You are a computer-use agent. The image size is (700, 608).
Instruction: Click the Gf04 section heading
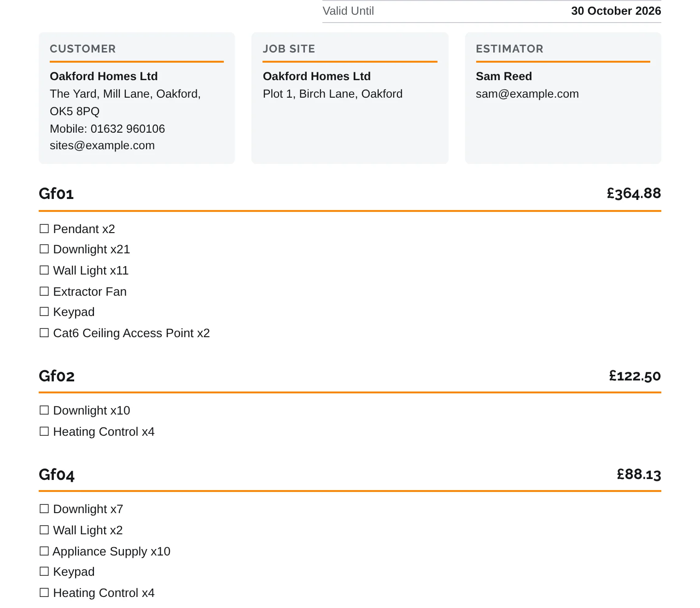tap(57, 475)
